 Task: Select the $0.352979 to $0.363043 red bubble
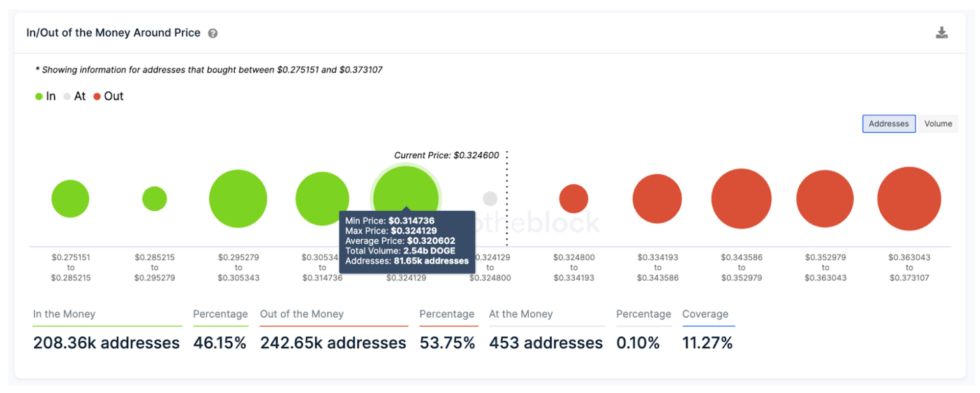[825, 198]
